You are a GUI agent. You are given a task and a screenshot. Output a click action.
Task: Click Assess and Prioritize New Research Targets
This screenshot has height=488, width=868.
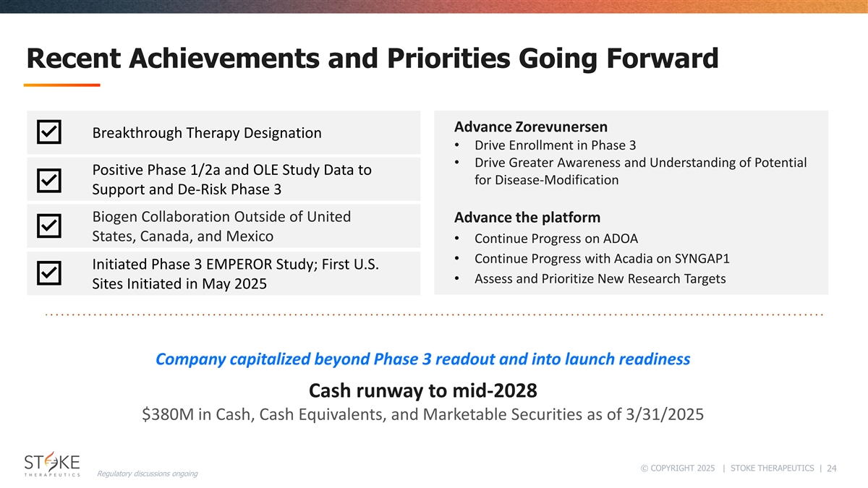coord(600,279)
